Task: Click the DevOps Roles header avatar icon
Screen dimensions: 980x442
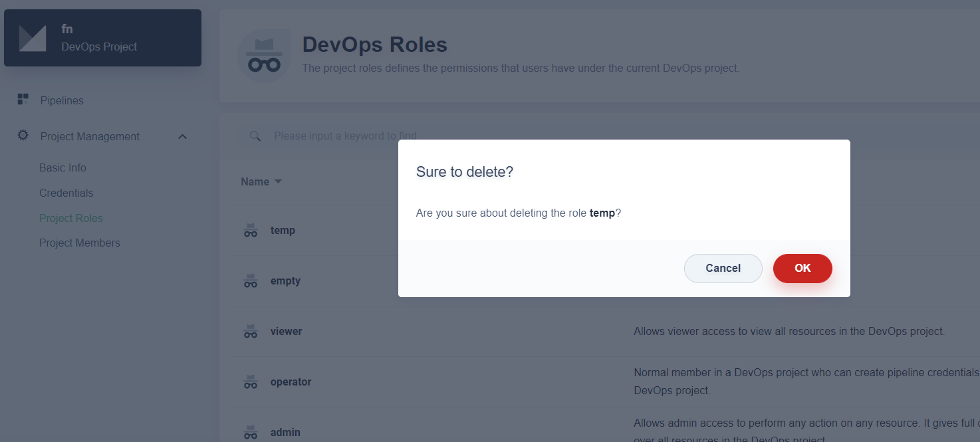Action: (263, 55)
